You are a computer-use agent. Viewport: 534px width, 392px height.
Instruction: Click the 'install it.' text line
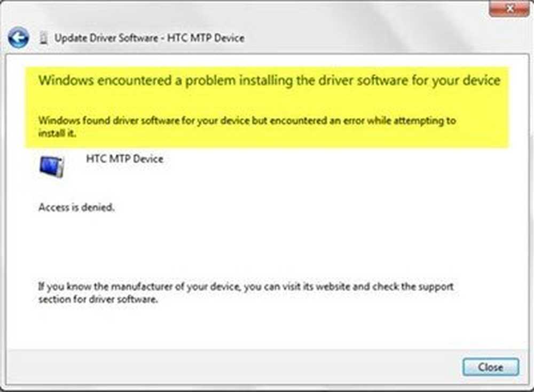[57, 133]
